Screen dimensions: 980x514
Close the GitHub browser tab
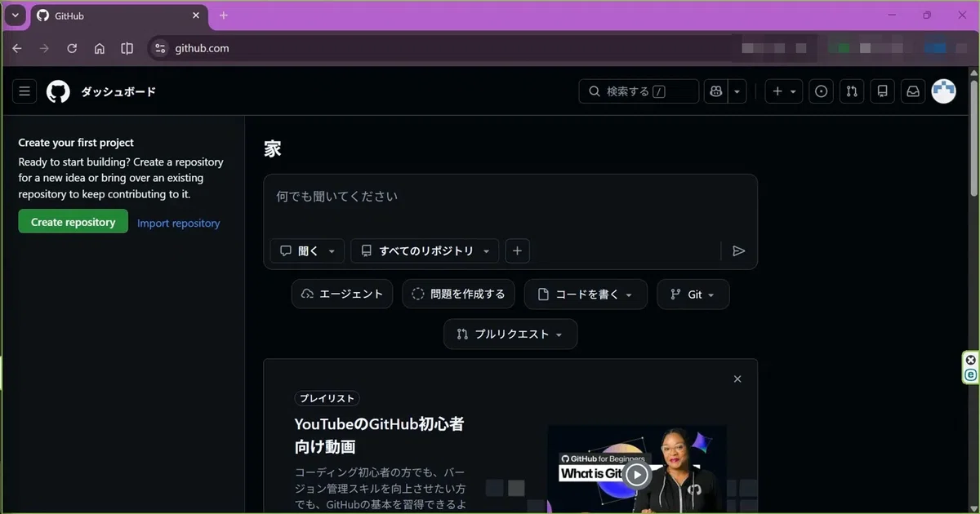[195, 16]
